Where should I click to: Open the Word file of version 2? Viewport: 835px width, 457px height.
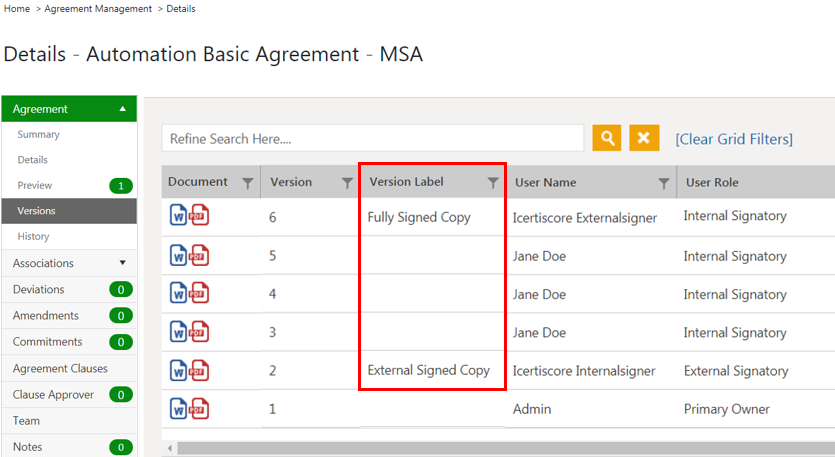(x=179, y=370)
